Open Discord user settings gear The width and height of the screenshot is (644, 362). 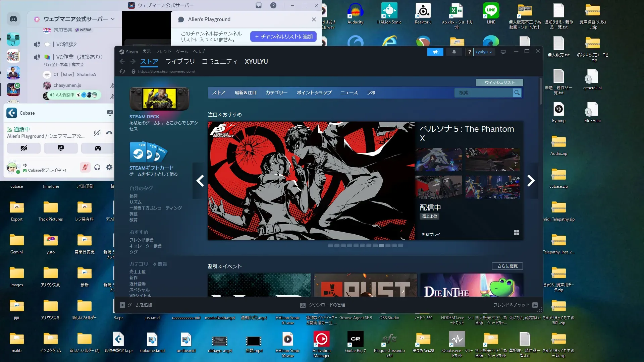pyautogui.click(x=109, y=167)
